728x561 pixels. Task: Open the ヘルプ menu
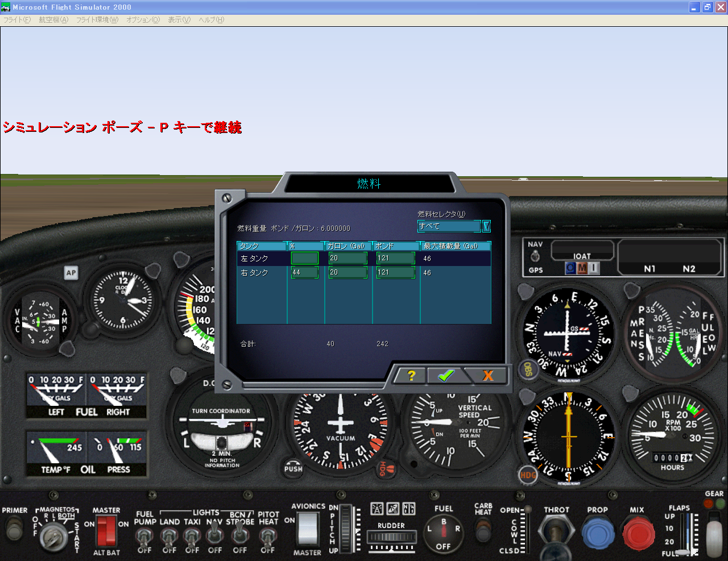211,20
